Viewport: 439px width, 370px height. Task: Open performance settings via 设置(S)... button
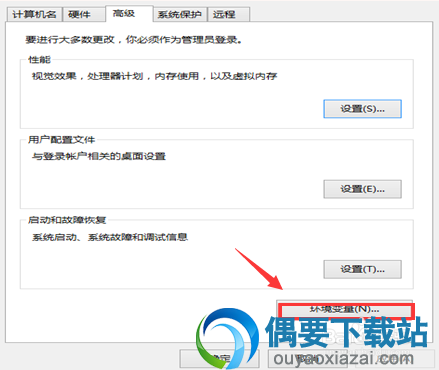tap(362, 109)
